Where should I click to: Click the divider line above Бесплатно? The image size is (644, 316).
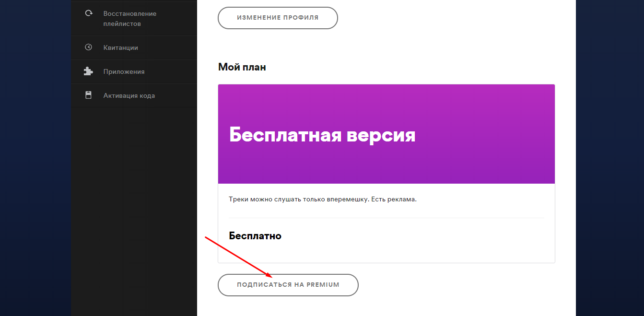pos(386,218)
